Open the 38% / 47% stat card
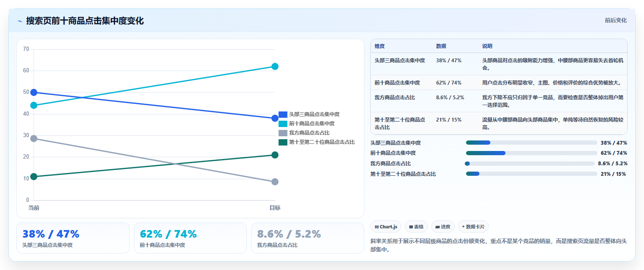This screenshot has height=270, width=644. 73,238
